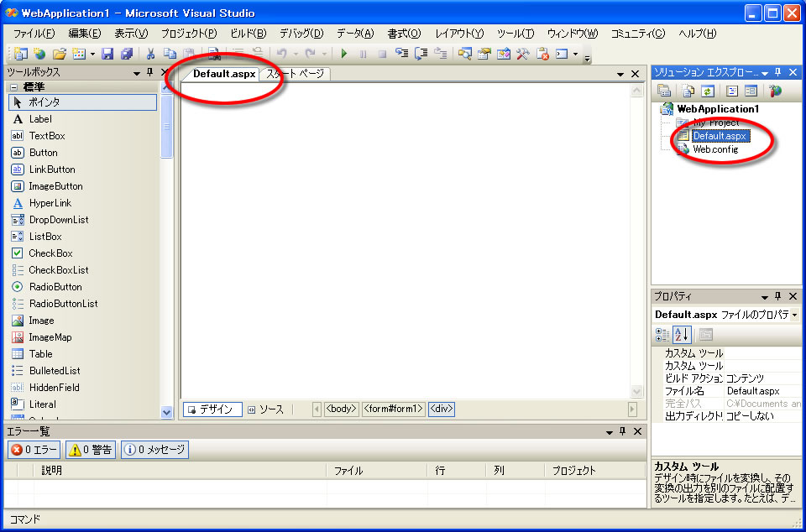
Task: Click the Step Into debug icon
Action: pyautogui.click(x=401, y=54)
